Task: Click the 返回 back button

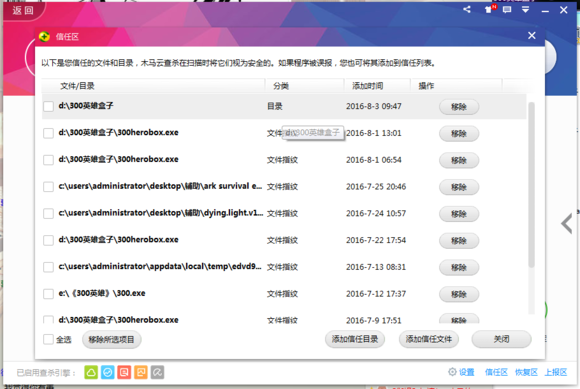Action: 24,10
